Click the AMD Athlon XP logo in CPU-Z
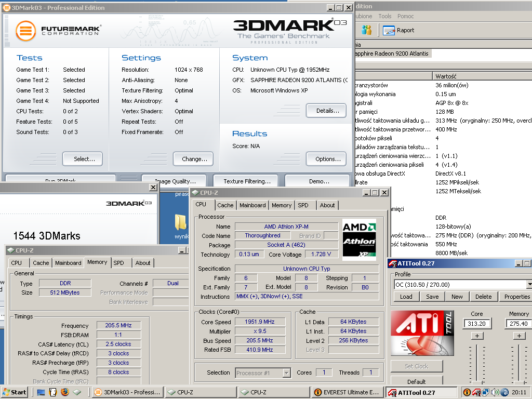The height and width of the screenshot is (399, 532). coord(360,240)
